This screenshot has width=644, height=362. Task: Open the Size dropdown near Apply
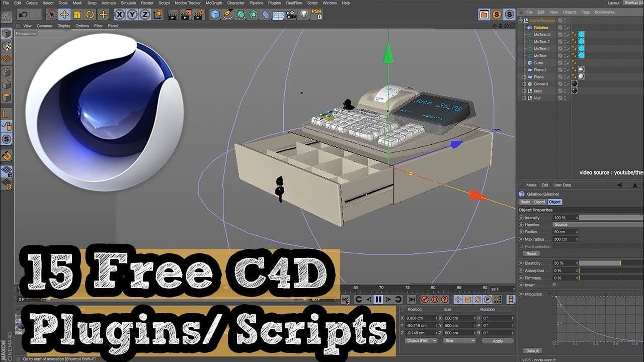click(x=459, y=341)
